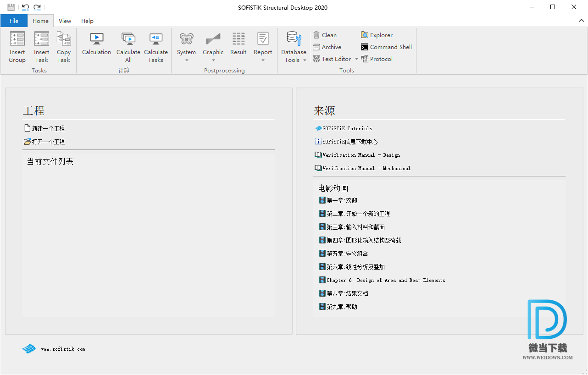Viewport: 588px width, 375px height.
Task: Play movie 第一章:欢迎
Action: (338, 201)
